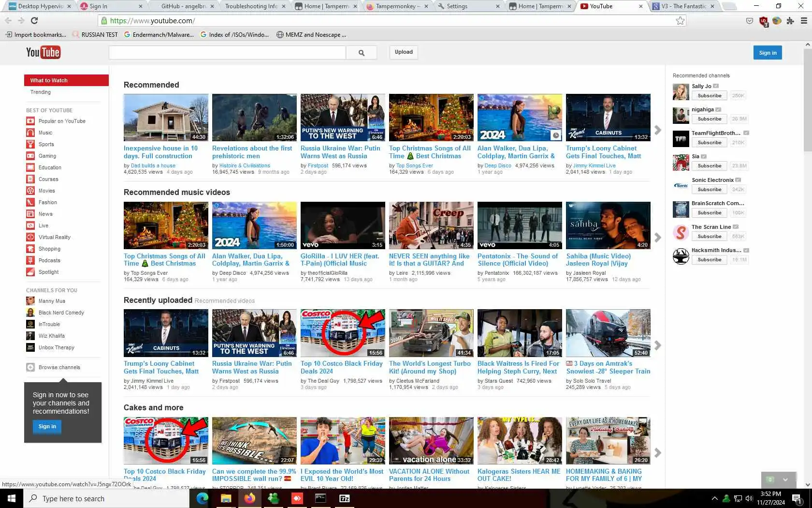Launch 7-Zip from the taskbar

pos(345,498)
